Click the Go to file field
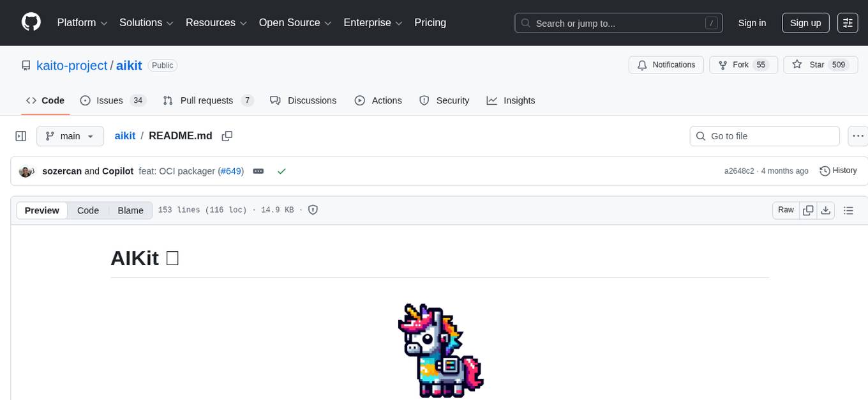Viewport: 868px width, 400px height. pos(764,135)
